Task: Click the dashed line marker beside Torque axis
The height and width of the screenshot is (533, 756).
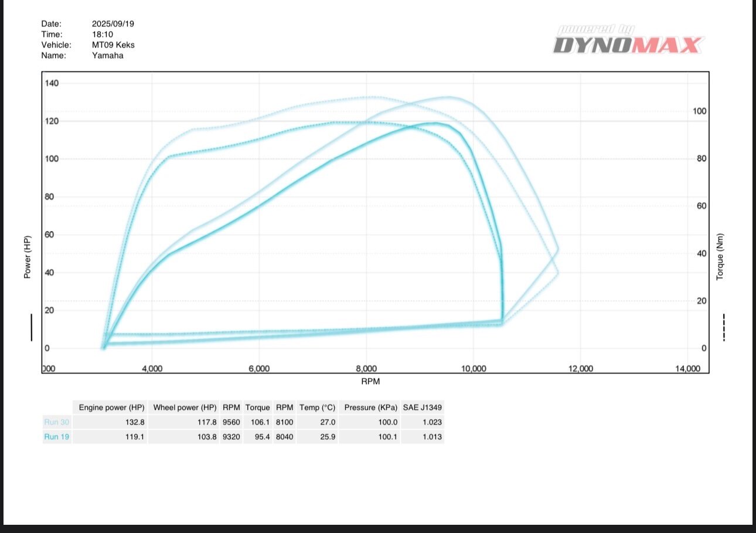Action: click(724, 327)
